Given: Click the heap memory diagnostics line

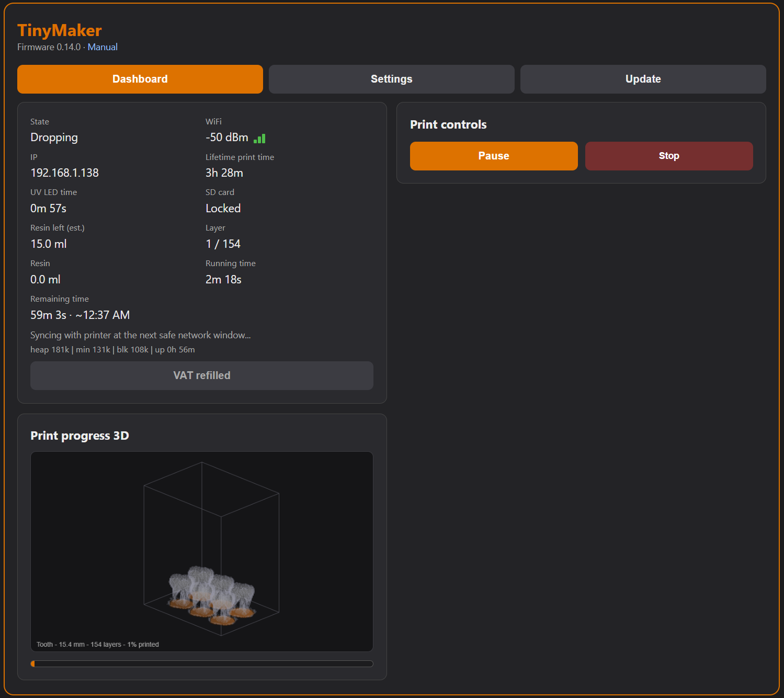Looking at the screenshot, I should click(112, 350).
